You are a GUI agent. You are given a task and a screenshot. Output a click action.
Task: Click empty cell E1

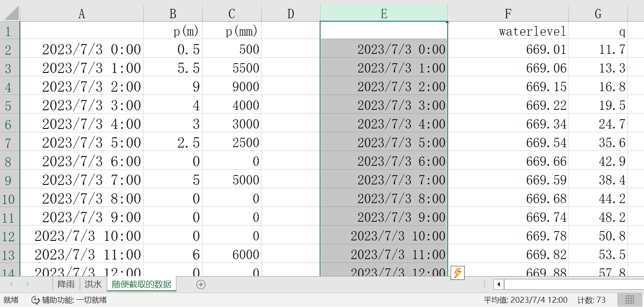tap(384, 31)
